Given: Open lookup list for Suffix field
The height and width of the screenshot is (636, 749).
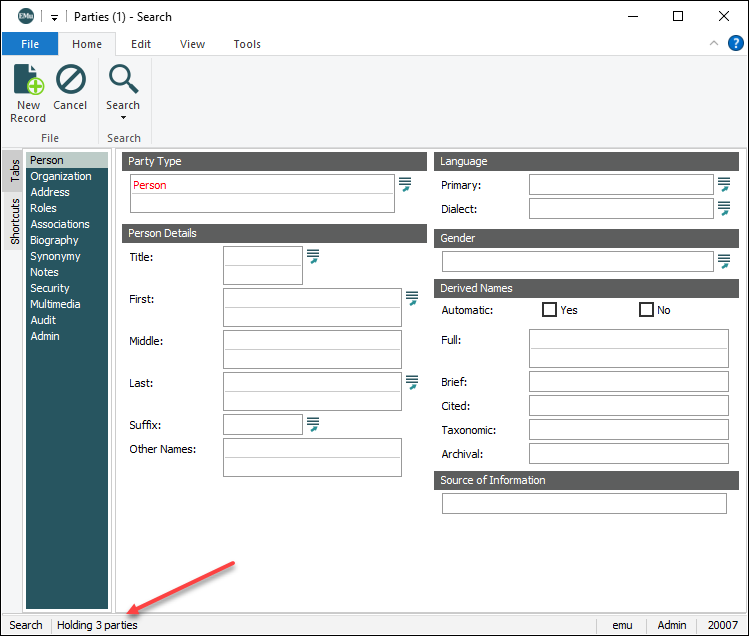Looking at the screenshot, I should click(x=312, y=424).
